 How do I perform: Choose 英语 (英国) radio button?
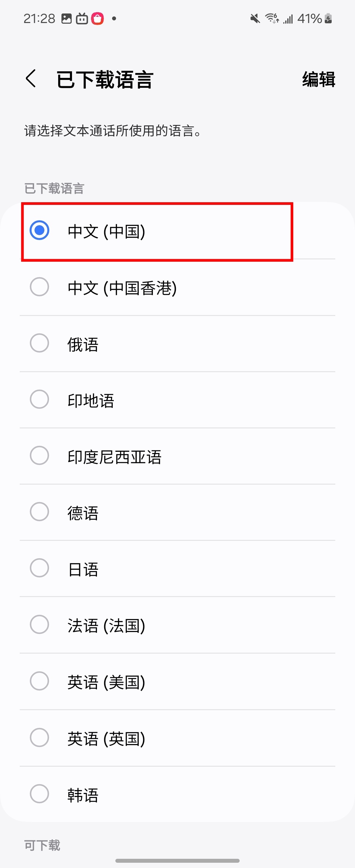point(39,737)
